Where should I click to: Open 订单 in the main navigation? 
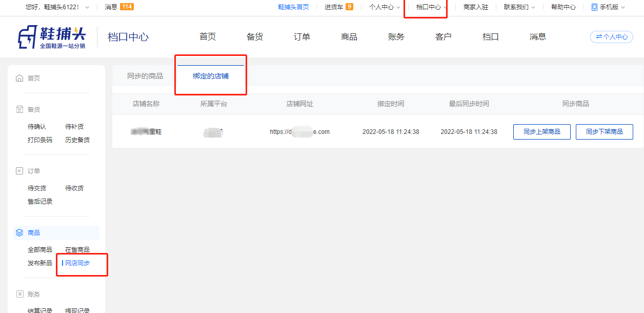tap(302, 37)
